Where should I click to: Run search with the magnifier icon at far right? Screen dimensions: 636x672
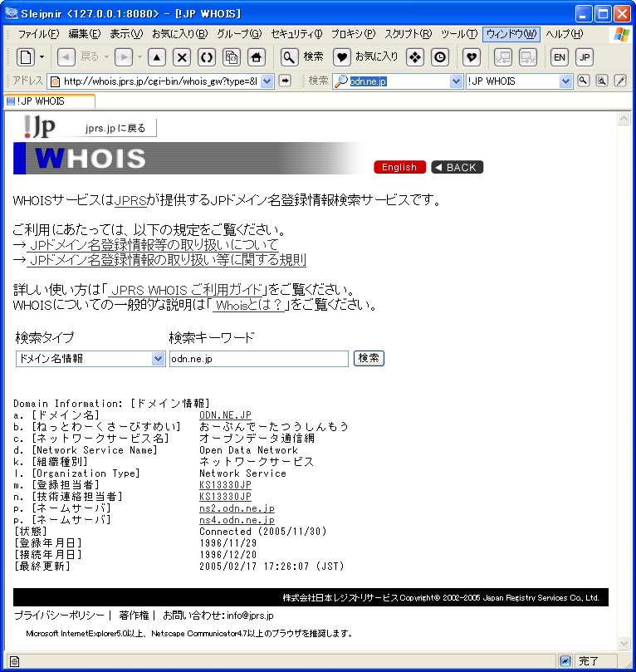click(584, 81)
